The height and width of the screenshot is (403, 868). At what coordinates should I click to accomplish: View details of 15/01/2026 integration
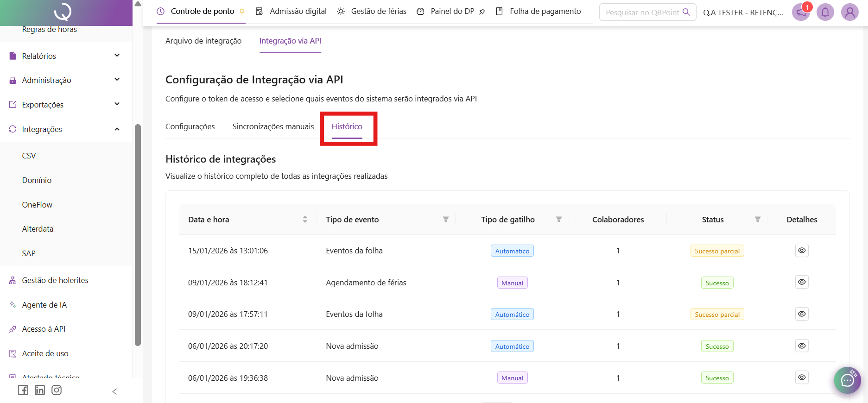(802, 251)
